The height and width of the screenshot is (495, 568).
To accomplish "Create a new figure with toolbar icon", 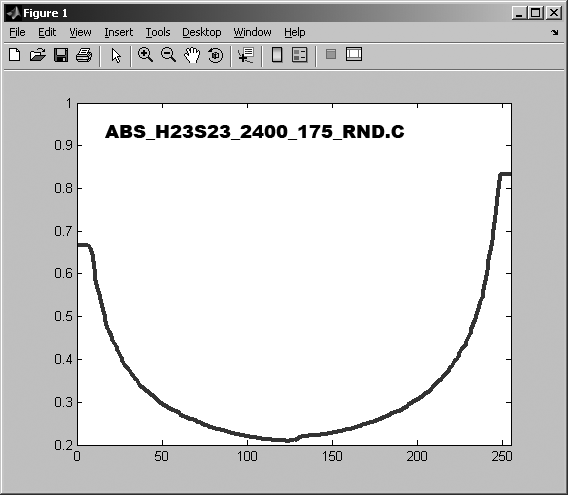I will [14, 55].
